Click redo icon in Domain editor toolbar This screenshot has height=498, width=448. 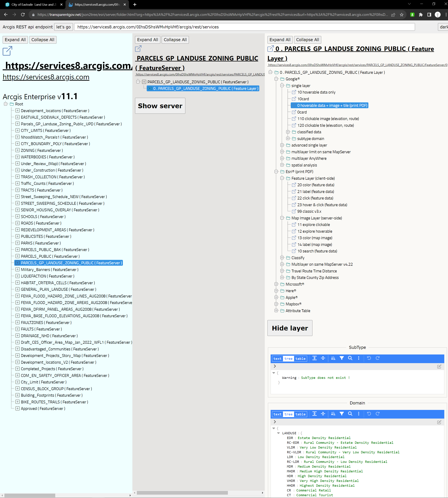[x=378, y=414]
